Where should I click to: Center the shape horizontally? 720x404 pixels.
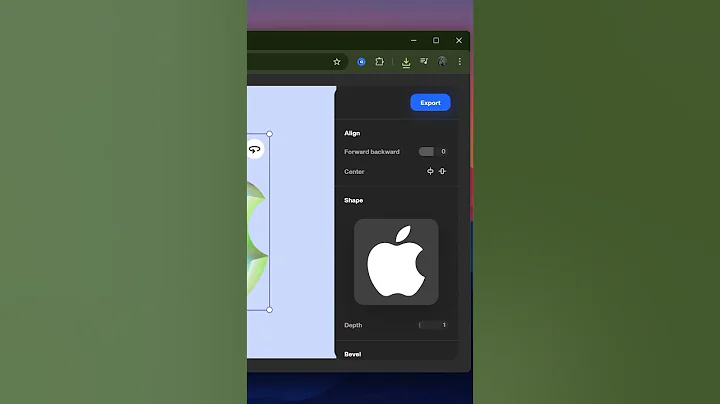point(430,171)
